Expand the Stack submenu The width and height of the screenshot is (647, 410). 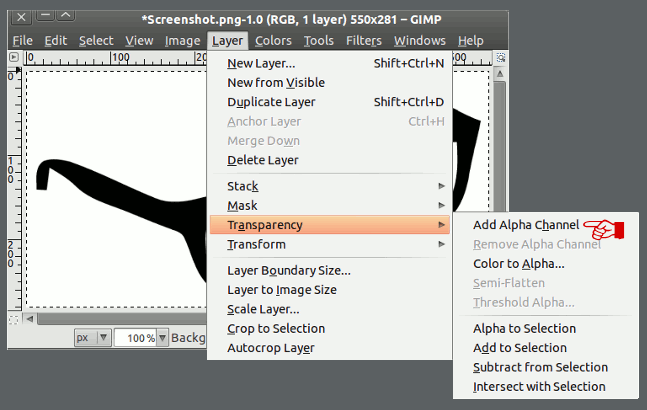click(329, 186)
